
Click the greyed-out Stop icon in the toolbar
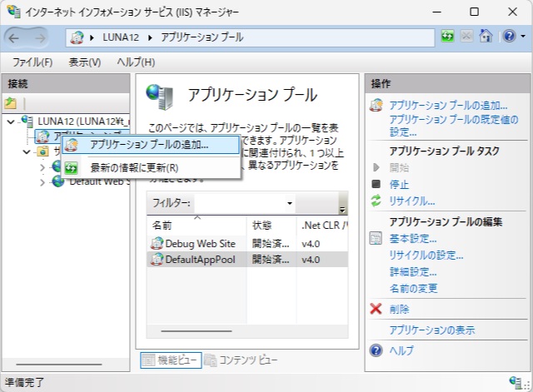point(466,36)
